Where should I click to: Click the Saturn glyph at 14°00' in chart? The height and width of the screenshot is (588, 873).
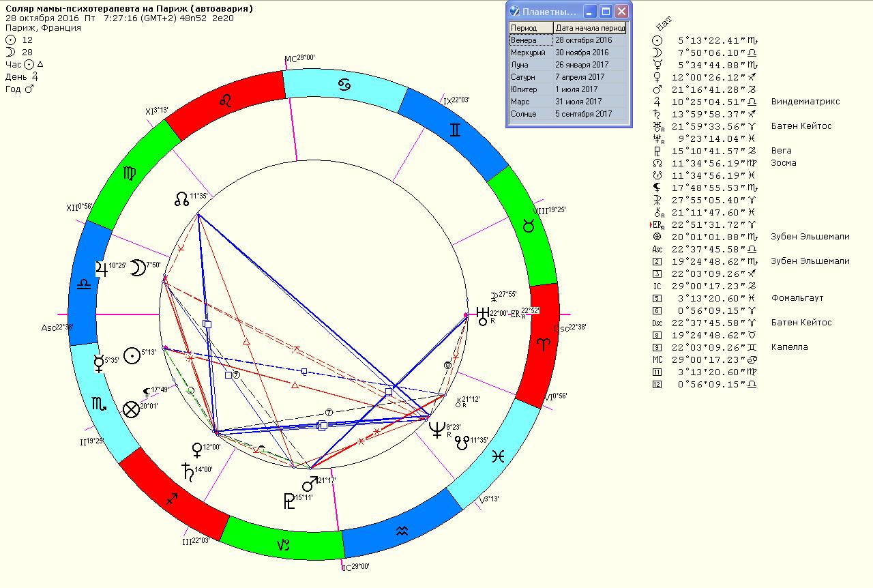[x=186, y=471]
